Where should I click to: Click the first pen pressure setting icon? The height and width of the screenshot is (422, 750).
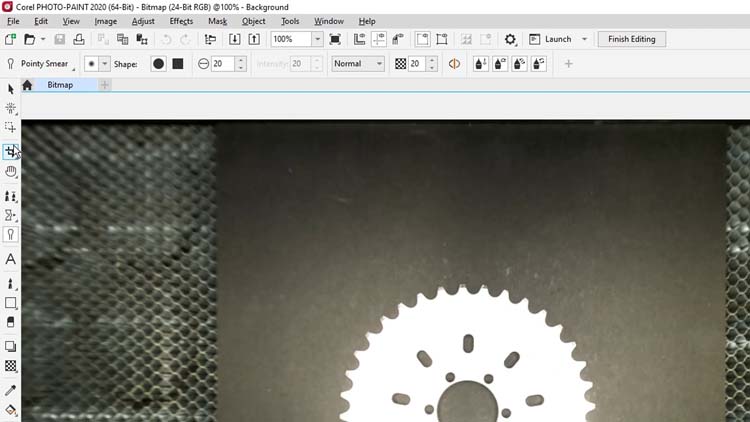[481, 64]
